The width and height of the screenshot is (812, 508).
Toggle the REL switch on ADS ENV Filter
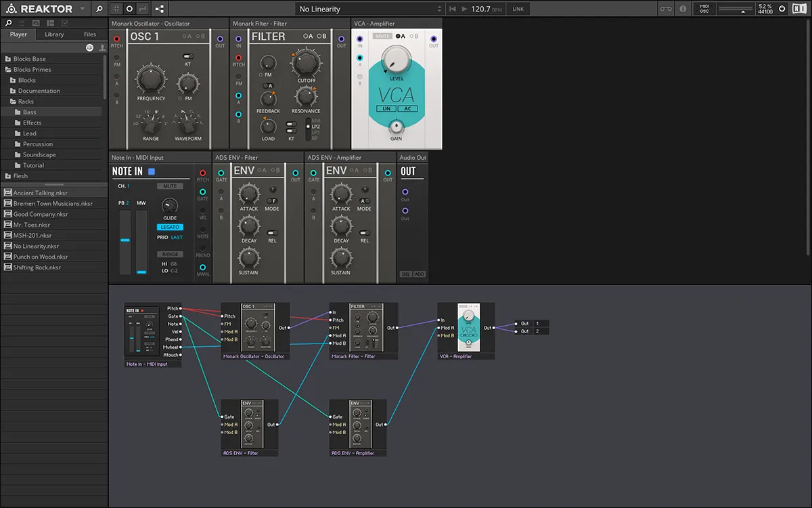point(272,233)
